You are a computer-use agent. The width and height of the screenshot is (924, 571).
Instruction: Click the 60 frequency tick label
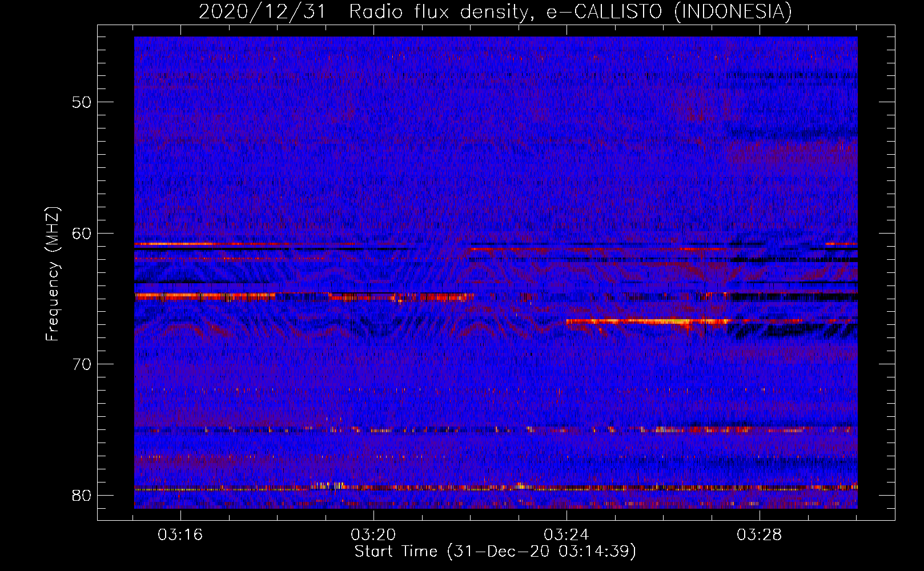82,233
